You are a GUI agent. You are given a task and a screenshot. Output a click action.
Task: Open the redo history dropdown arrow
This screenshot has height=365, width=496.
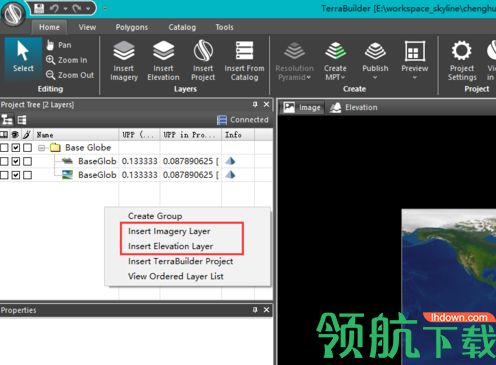[x=88, y=8]
